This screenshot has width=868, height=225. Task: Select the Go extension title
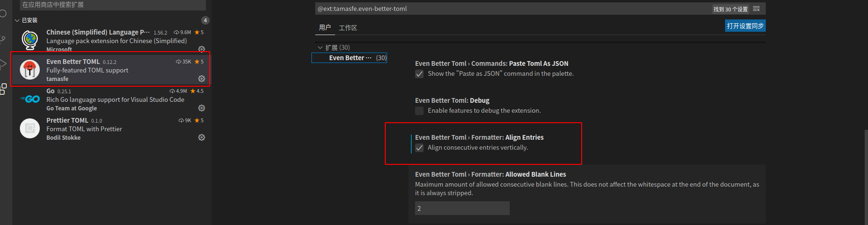click(50, 91)
